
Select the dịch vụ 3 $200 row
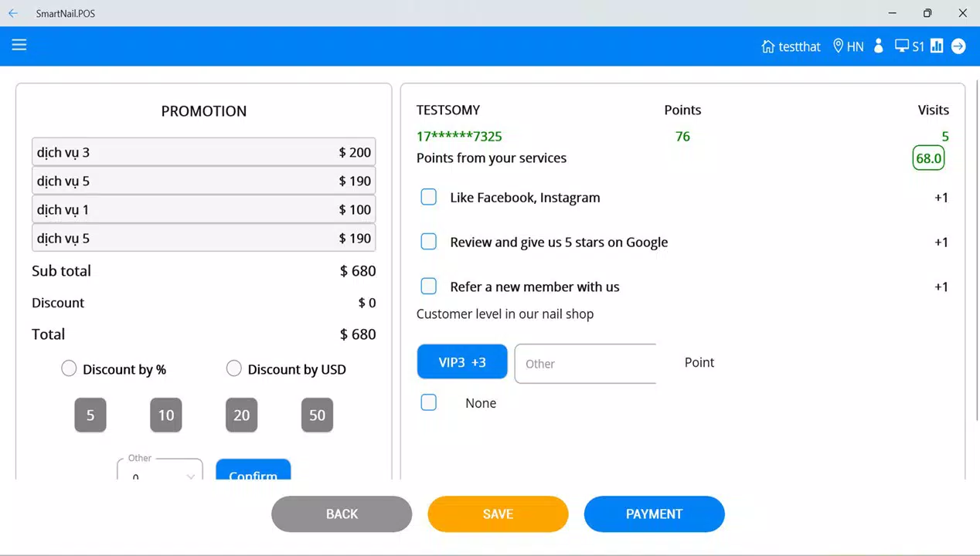(204, 152)
